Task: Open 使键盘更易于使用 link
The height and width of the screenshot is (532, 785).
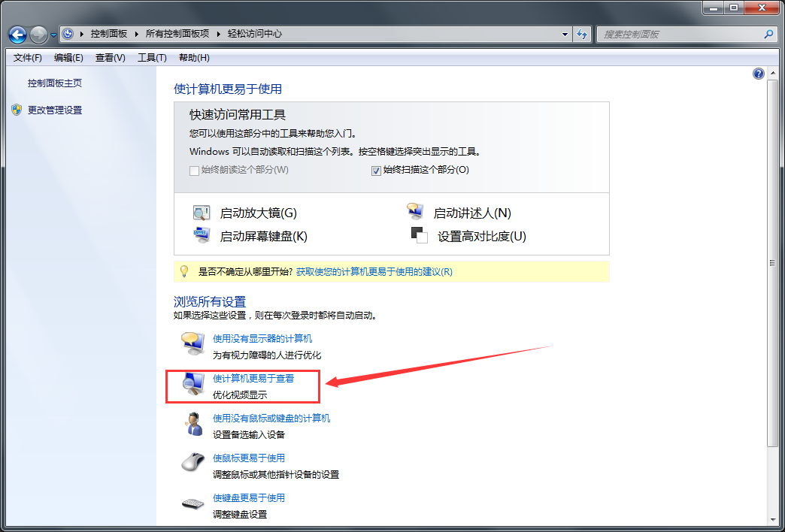Action: (x=249, y=498)
